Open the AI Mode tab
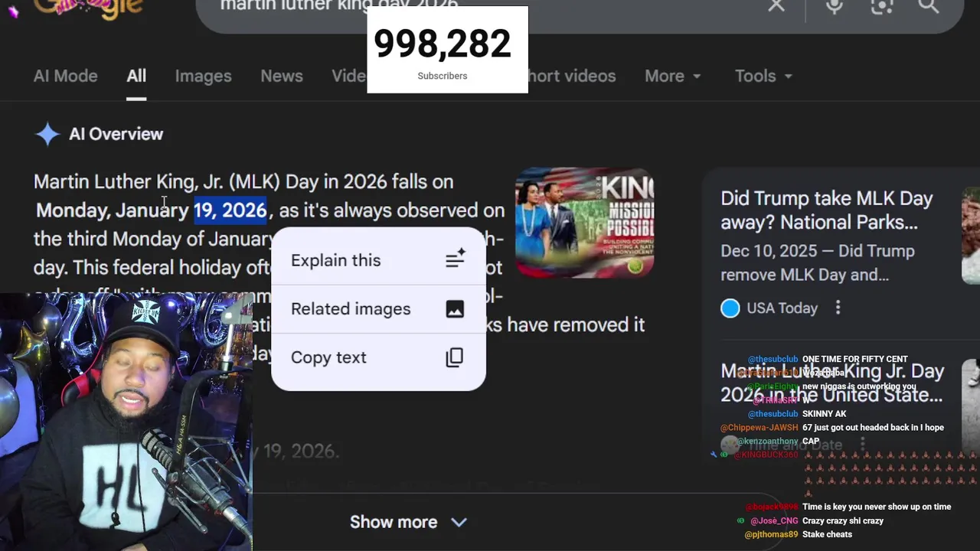The image size is (980, 551). pos(65,76)
